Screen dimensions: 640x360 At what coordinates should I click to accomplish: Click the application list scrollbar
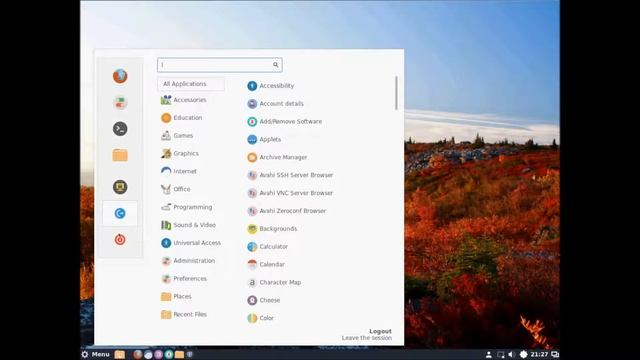(396, 93)
